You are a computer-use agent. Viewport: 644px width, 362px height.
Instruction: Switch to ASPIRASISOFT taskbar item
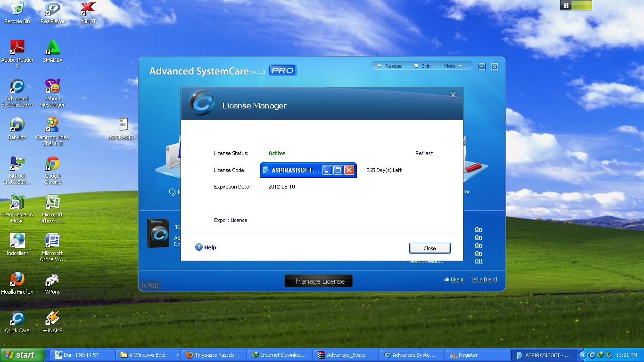(545, 355)
